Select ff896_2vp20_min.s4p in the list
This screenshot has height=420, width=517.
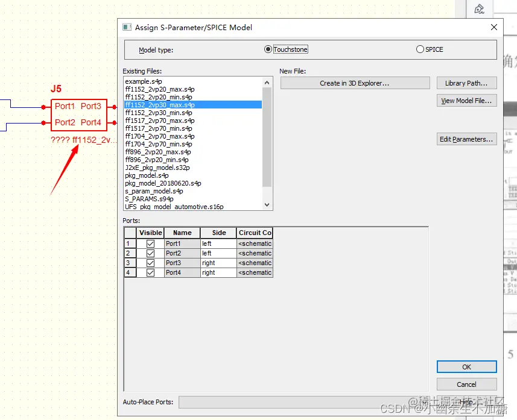(193, 160)
